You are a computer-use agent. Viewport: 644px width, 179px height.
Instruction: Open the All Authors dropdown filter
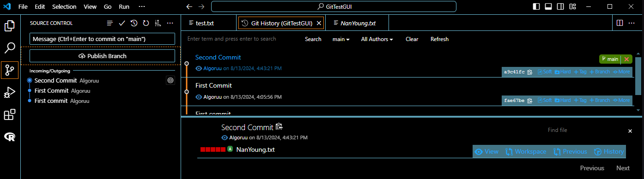(377, 39)
